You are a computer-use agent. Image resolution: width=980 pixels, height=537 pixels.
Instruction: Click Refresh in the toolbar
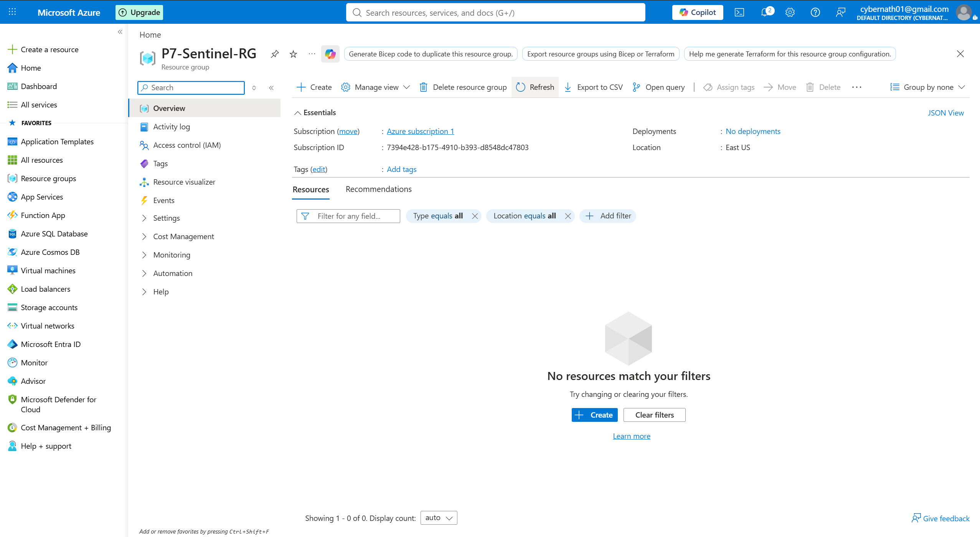point(535,87)
